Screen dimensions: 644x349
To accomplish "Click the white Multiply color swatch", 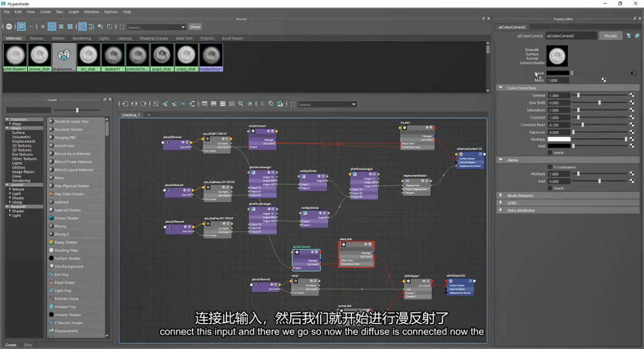I will click(559, 139).
